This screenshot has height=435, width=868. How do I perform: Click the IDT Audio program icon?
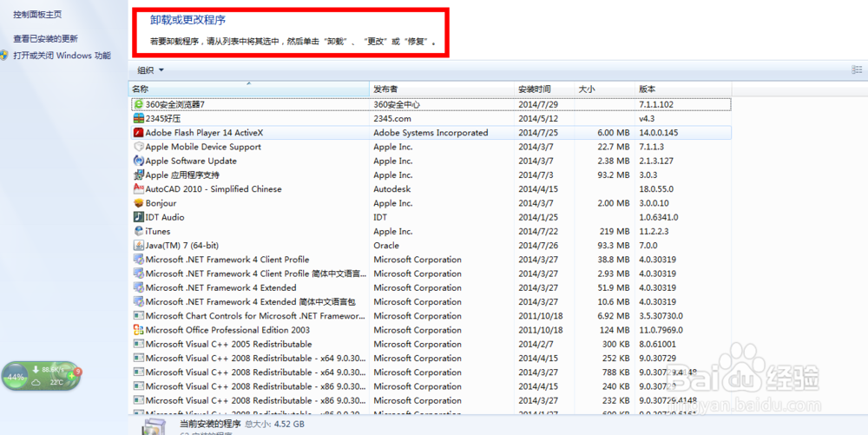point(138,217)
